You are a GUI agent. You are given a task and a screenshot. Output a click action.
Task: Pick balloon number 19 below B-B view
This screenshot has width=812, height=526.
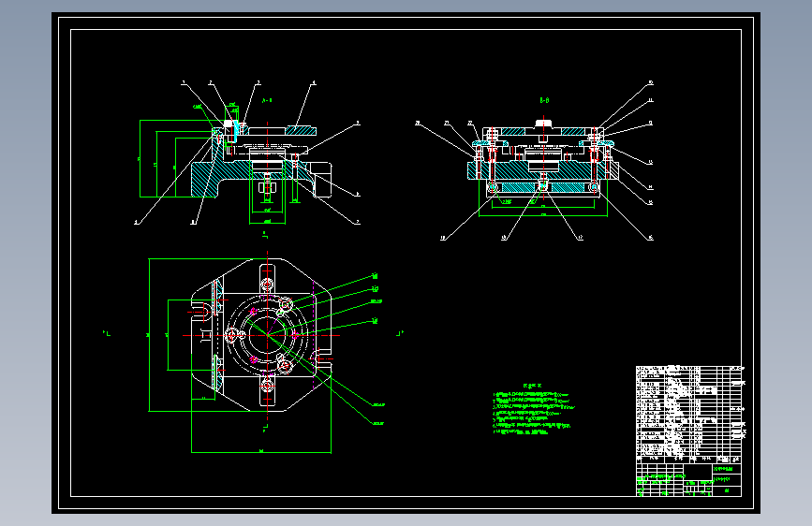443,238
